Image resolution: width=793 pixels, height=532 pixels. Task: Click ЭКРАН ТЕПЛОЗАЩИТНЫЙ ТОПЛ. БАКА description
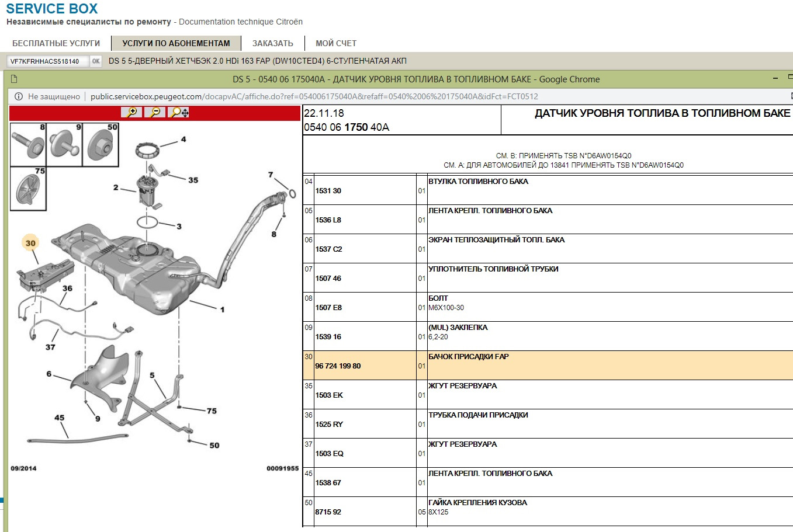coord(497,240)
